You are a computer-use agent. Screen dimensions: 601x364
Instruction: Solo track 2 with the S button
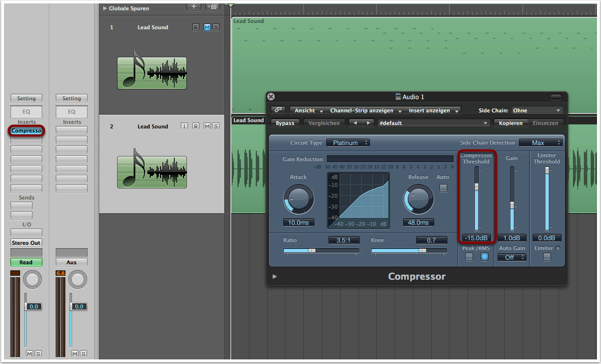coord(216,126)
